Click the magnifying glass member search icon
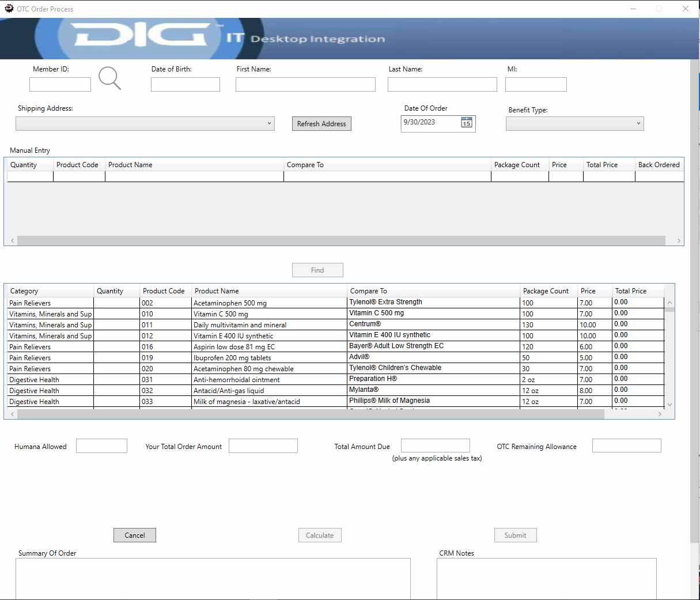The image size is (700, 600). pyautogui.click(x=109, y=78)
